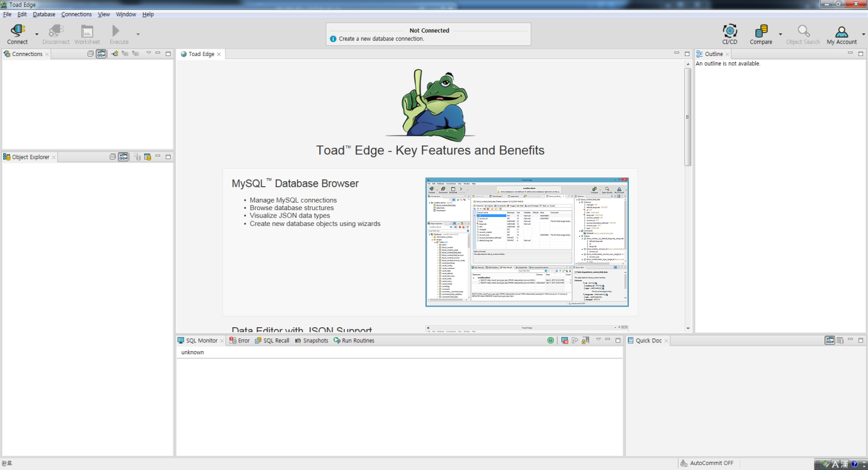This screenshot has width=868, height=470.
Task: Click the Execute toolbar button
Action: tap(118, 34)
